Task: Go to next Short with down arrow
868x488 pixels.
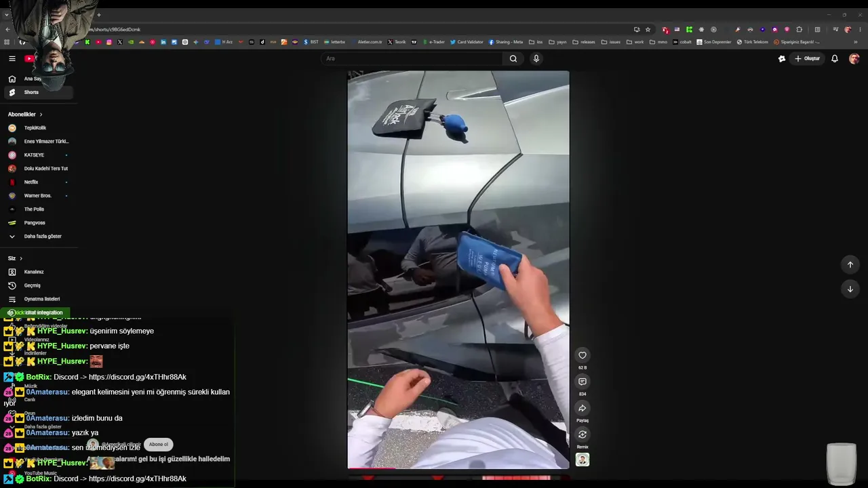Action: pyautogui.click(x=850, y=289)
